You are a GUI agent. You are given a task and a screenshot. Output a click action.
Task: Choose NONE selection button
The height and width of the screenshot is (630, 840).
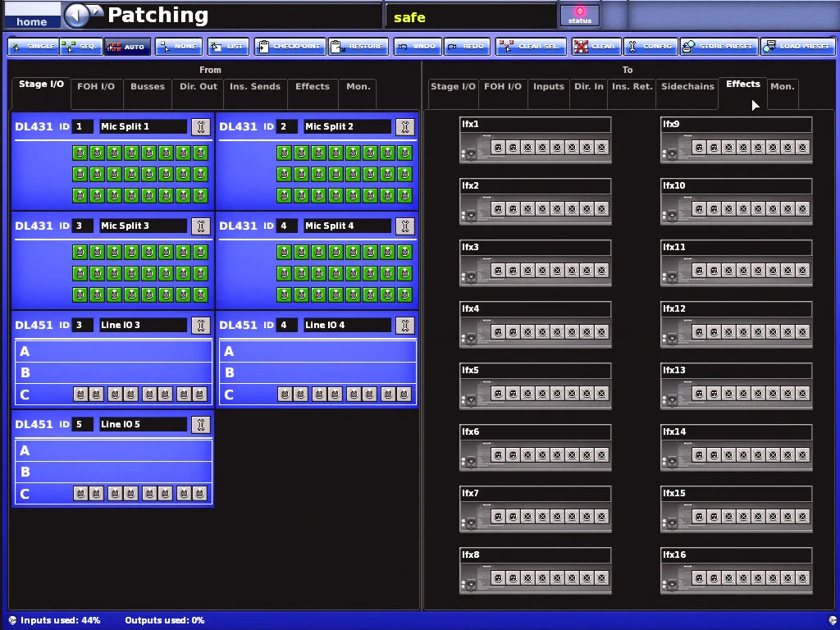(x=179, y=47)
